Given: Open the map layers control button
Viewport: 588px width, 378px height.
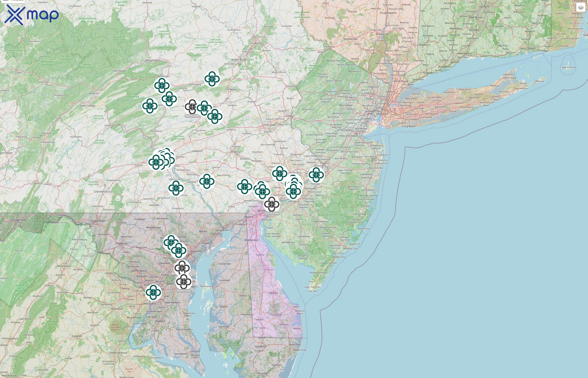Looking at the screenshot, I should coord(581,8).
